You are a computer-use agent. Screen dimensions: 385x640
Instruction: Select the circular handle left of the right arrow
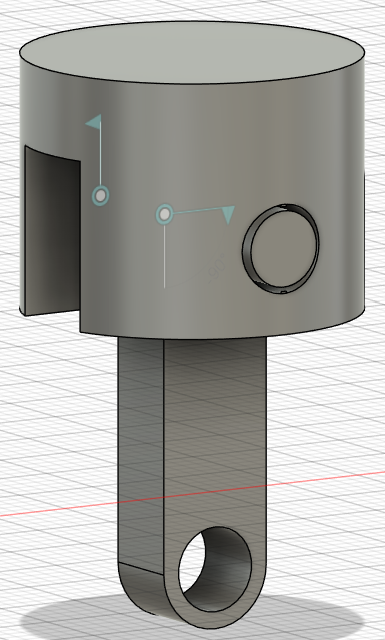point(164,214)
